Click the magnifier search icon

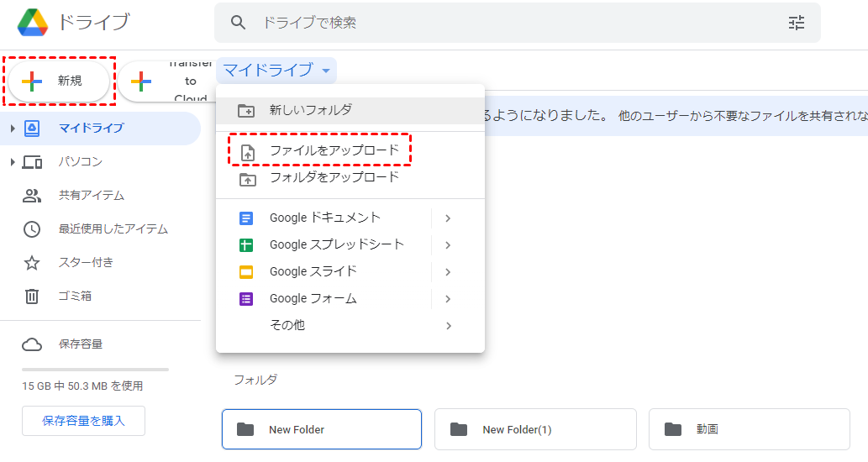pyautogui.click(x=239, y=23)
